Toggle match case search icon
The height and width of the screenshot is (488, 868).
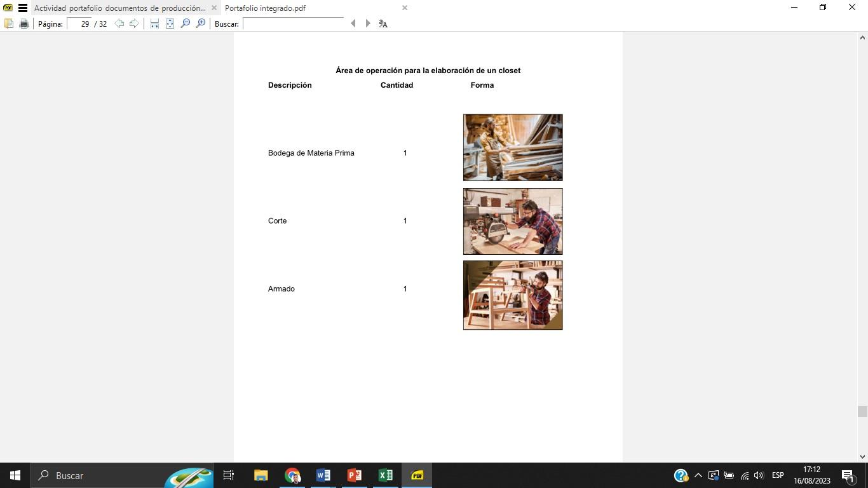[x=383, y=24]
